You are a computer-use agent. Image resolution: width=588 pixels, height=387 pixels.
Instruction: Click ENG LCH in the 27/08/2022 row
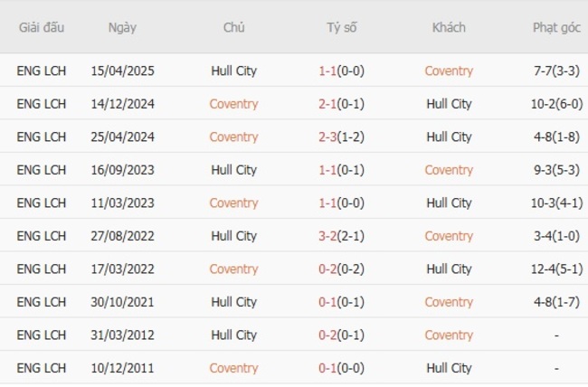tap(42, 236)
